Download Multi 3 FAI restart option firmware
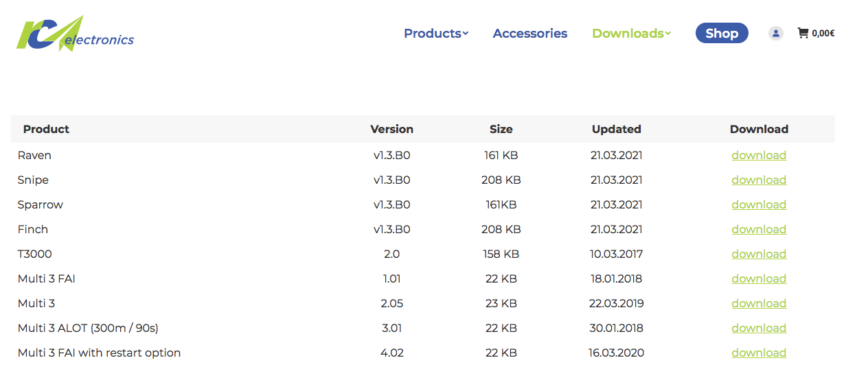 pyautogui.click(x=758, y=353)
